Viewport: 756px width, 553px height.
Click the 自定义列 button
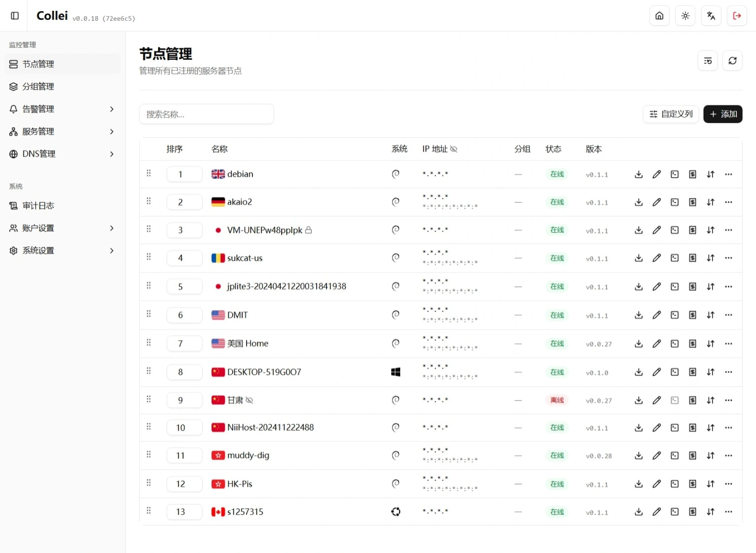point(671,114)
